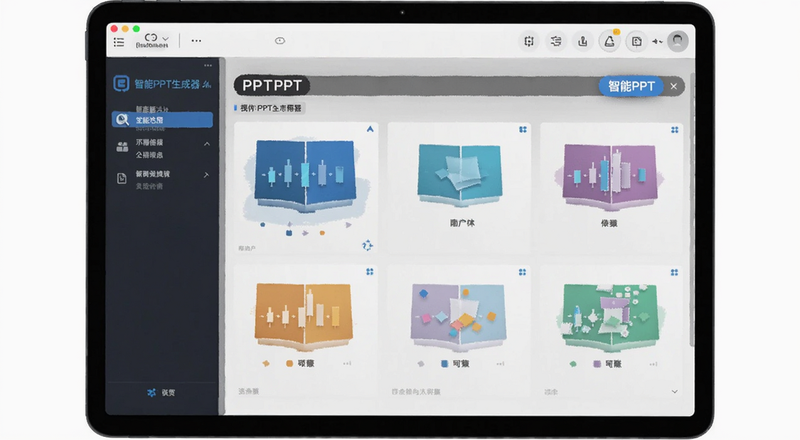The image size is (800, 440).
Task: Click the blue A icon on the blue template card
Action: click(370, 129)
